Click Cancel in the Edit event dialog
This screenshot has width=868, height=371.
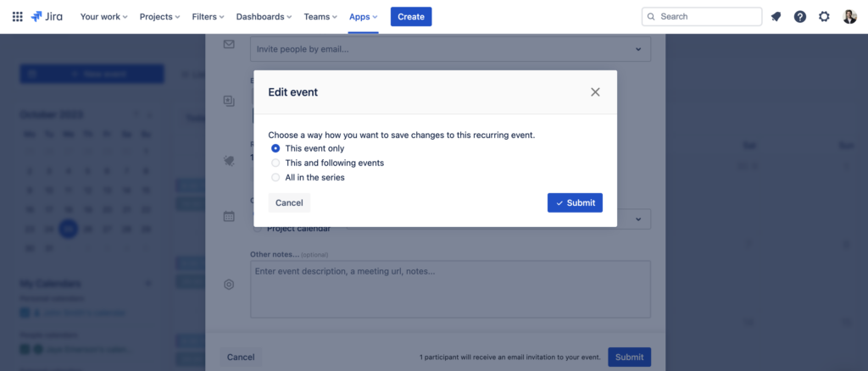[x=289, y=202]
